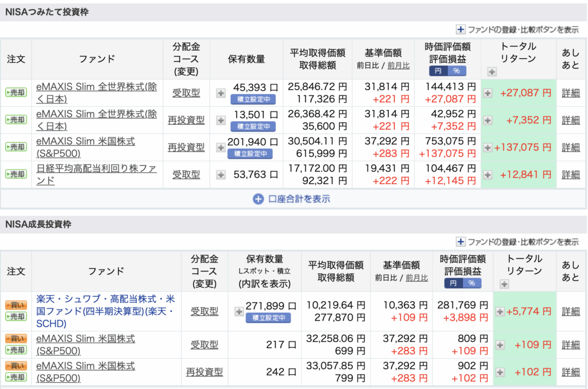This screenshot has height=389, width=588.
Task: Click 買い icon for 楽天・シュワブ SCHD fund
Action: click(x=16, y=305)
